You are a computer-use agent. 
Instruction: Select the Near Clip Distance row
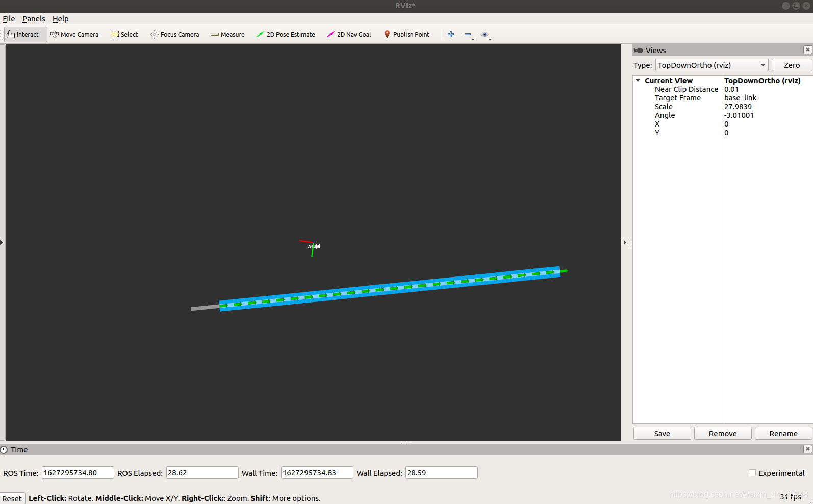(x=723, y=89)
